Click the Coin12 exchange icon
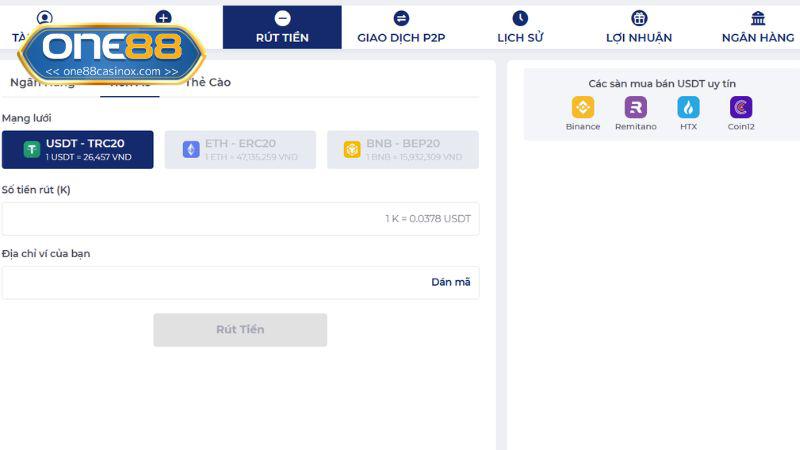800x450 pixels. (x=741, y=108)
